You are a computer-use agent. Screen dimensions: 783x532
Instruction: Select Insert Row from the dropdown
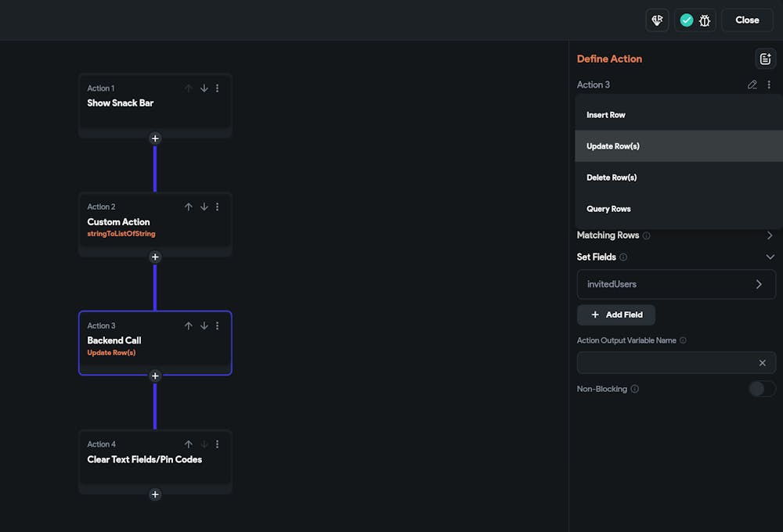606,115
